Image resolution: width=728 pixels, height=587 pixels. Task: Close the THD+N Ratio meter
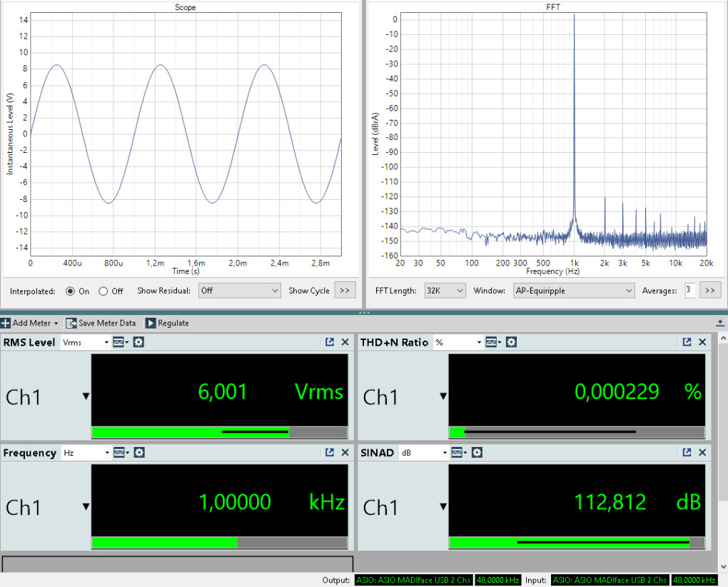(702, 342)
